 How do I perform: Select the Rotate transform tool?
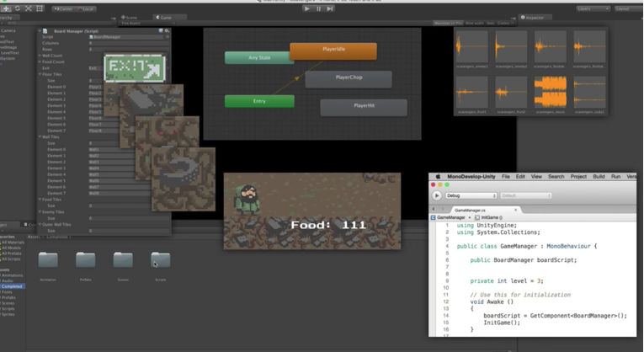point(17,8)
